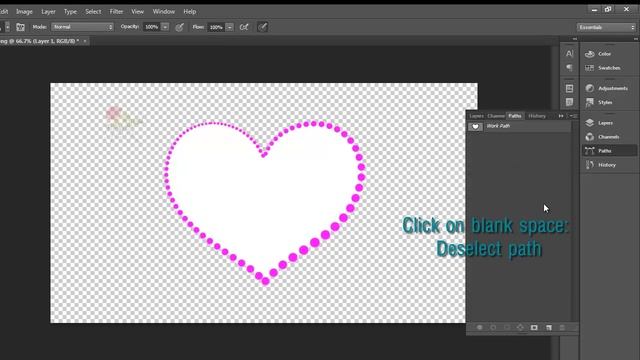This screenshot has height=360, width=640.
Task: Collapse the narrow icon dock column
Action: pos(575,39)
